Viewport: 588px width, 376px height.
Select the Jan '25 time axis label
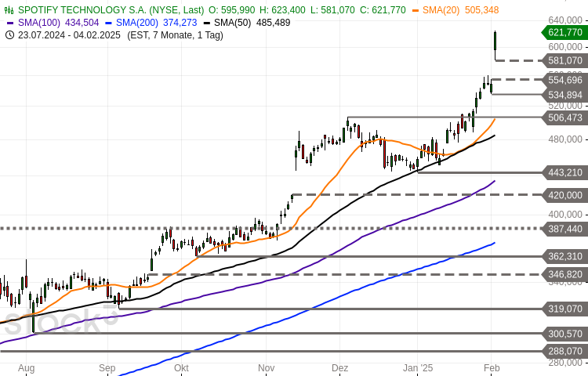pyautogui.click(x=417, y=367)
